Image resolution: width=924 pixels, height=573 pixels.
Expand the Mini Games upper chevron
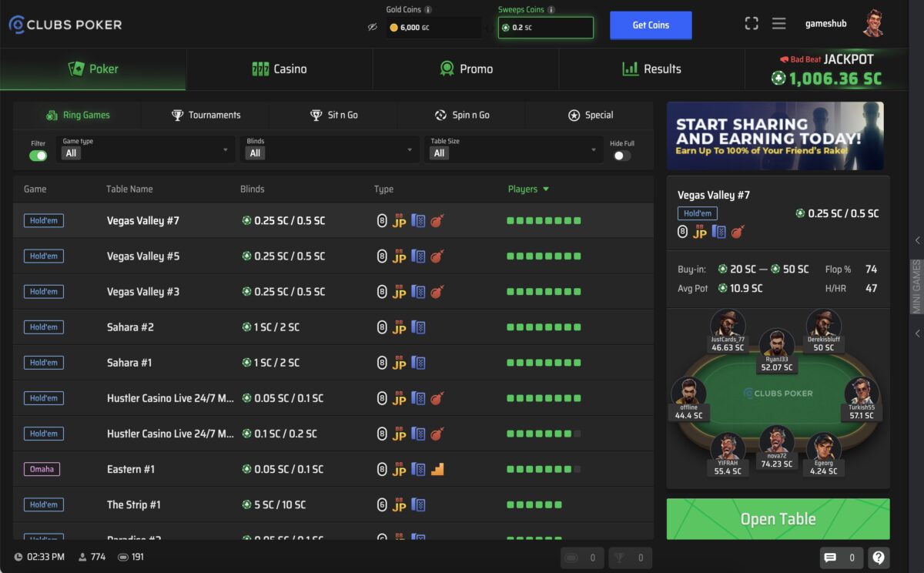coord(917,240)
